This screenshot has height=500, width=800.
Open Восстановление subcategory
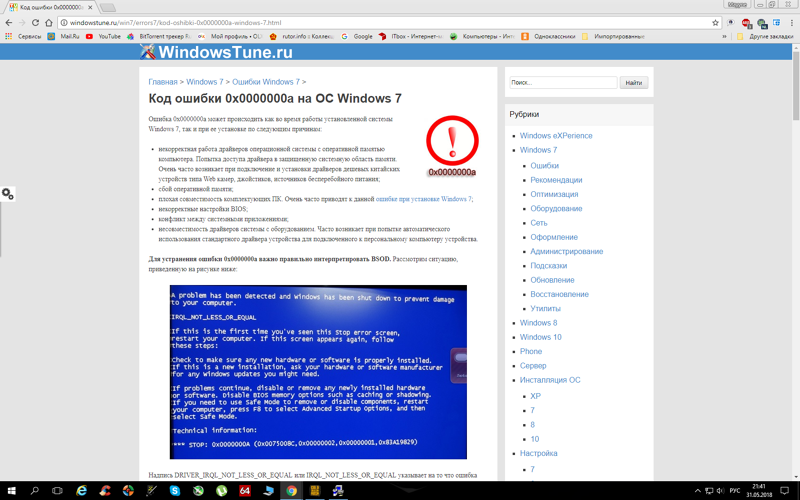click(x=559, y=294)
